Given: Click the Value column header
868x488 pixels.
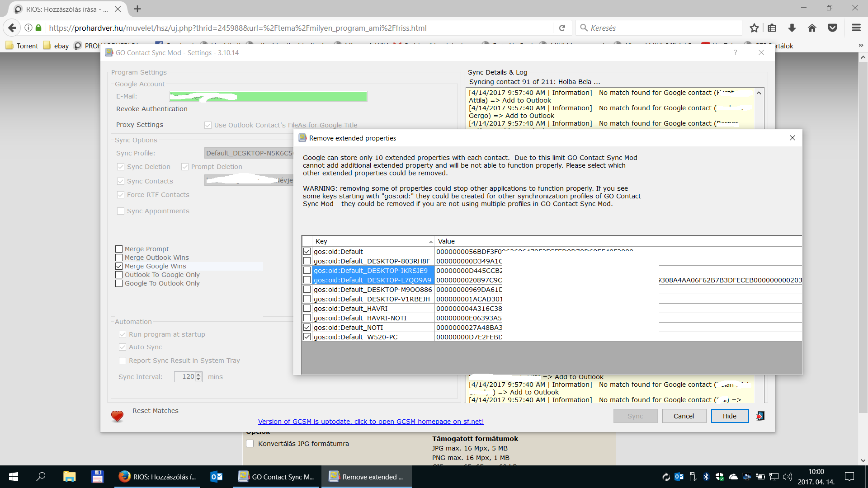Looking at the screenshot, I should tap(618, 241).
